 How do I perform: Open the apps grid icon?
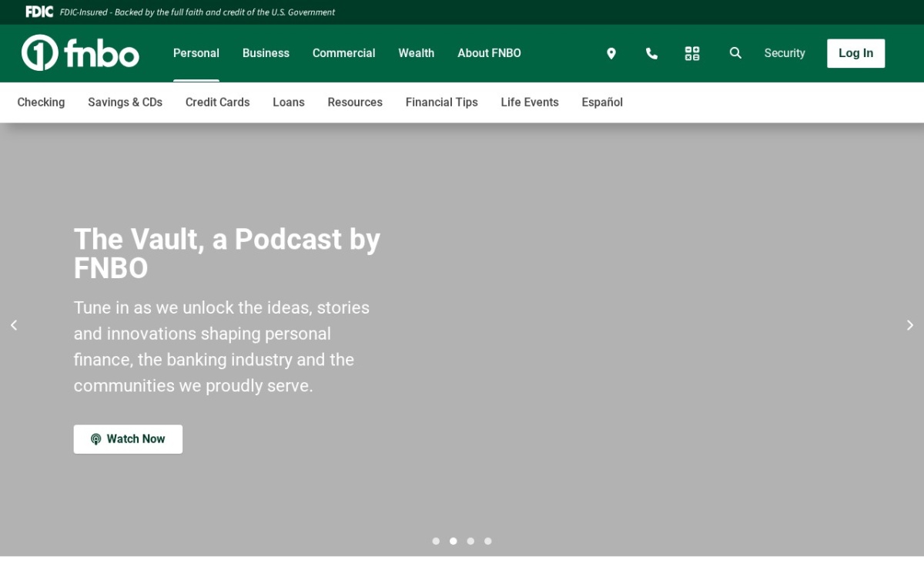click(x=692, y=53)
